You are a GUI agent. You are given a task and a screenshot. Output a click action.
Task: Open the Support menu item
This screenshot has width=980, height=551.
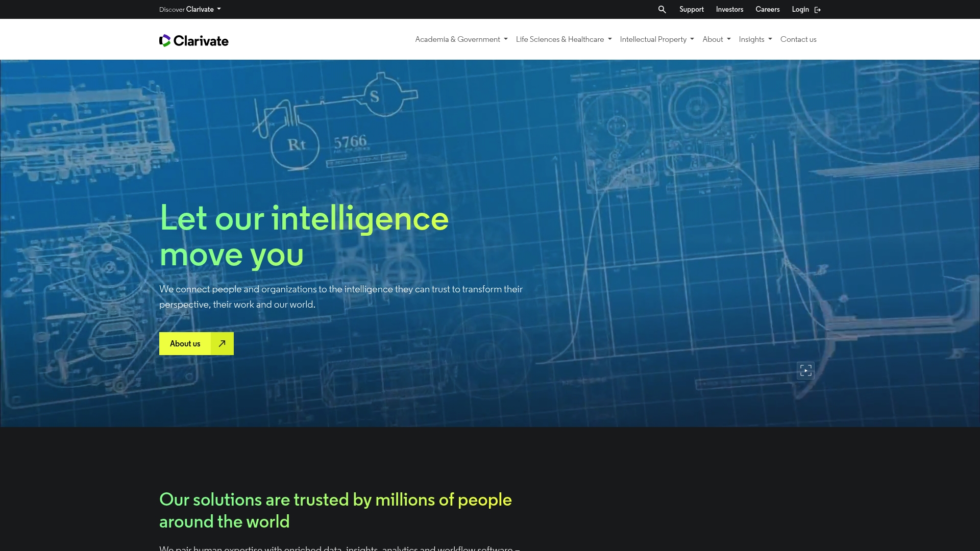pyautogui.click(x=691, y=9)
